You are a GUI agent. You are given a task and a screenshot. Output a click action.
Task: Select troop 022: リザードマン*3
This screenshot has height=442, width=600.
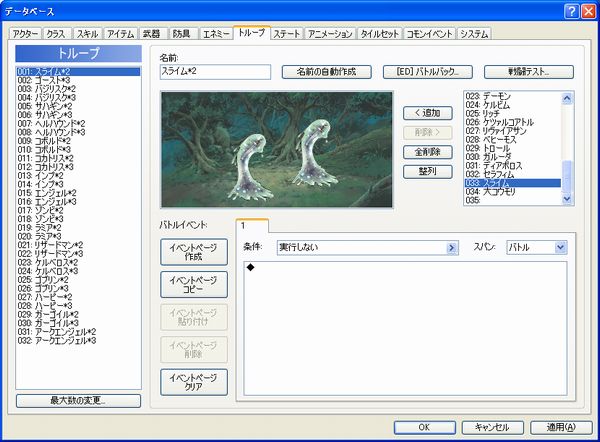point(78,254)
